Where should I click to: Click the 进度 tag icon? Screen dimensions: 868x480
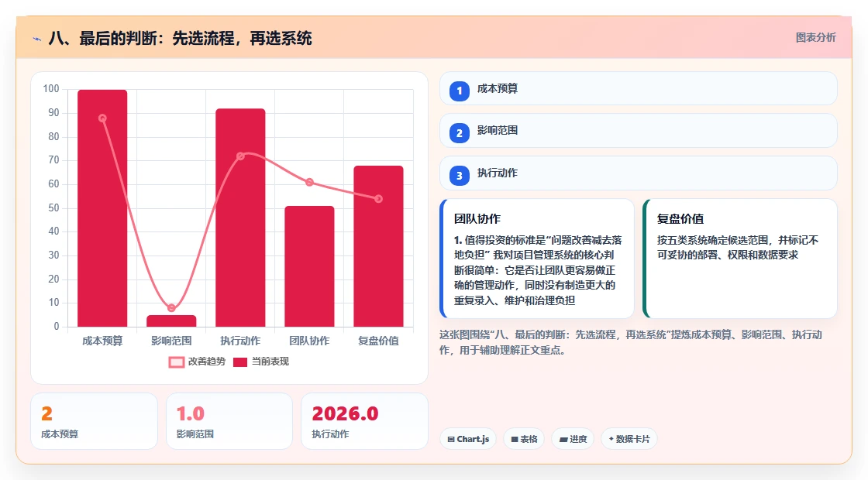coord(563,440)
